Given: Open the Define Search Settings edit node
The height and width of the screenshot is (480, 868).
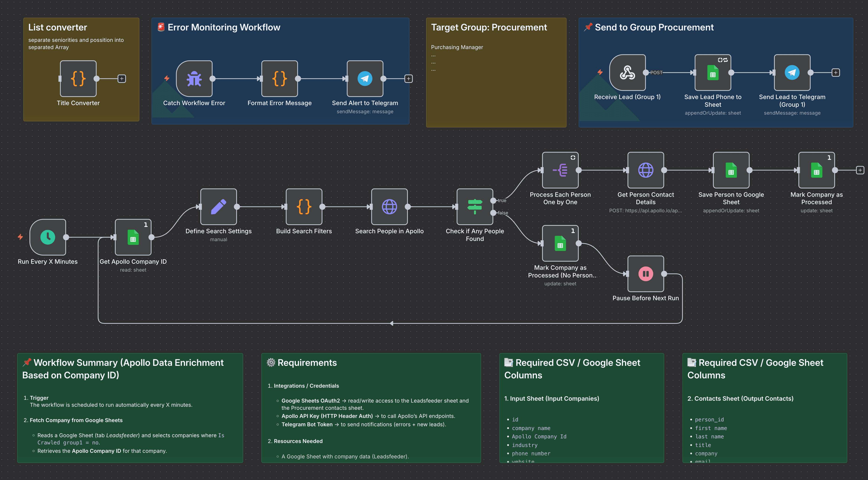Looking at the screenshot, I should pos(219,207).
